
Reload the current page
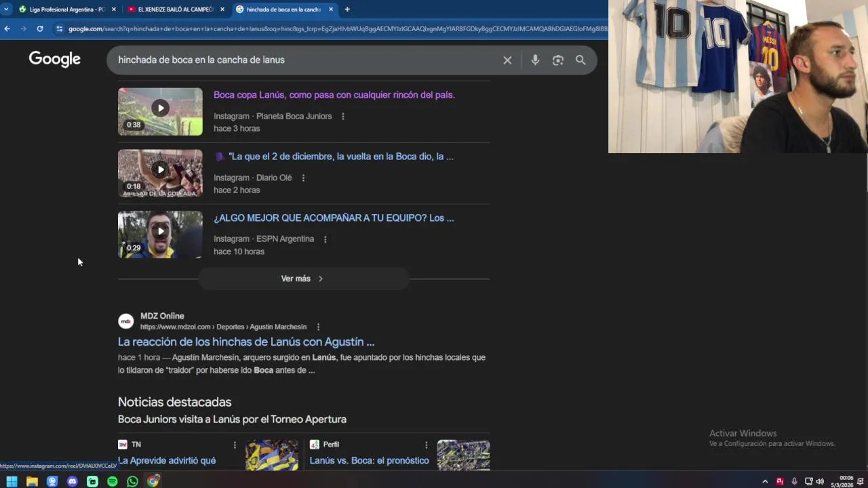coord(40,28)
